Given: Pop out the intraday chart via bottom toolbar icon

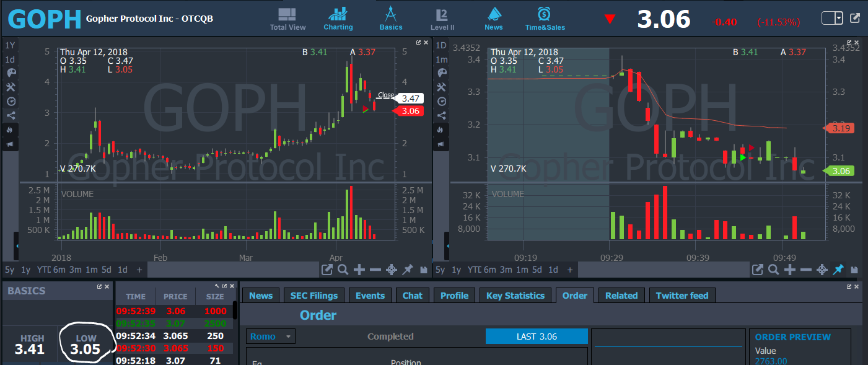Looking at the screenshot, I should tap(757, 270).
